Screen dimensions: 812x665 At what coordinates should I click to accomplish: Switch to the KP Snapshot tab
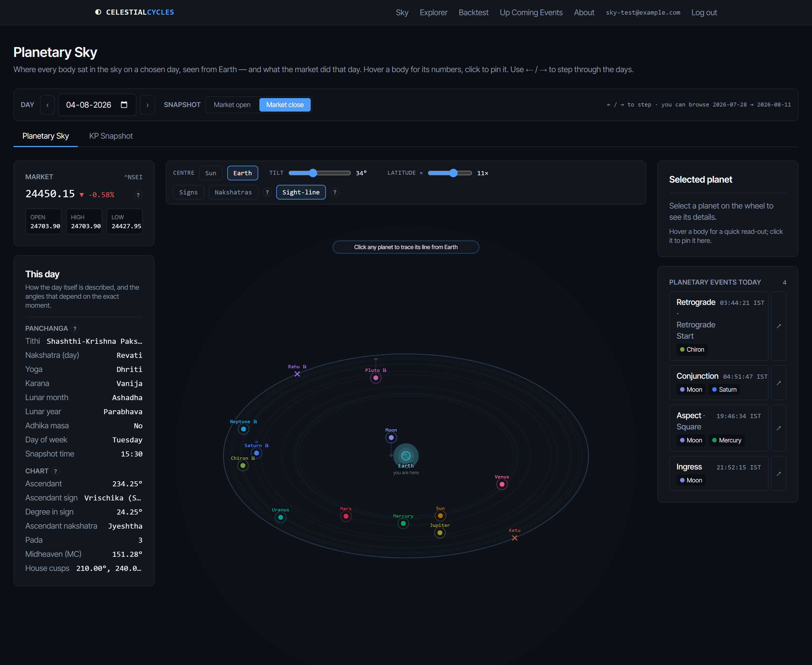111,136
